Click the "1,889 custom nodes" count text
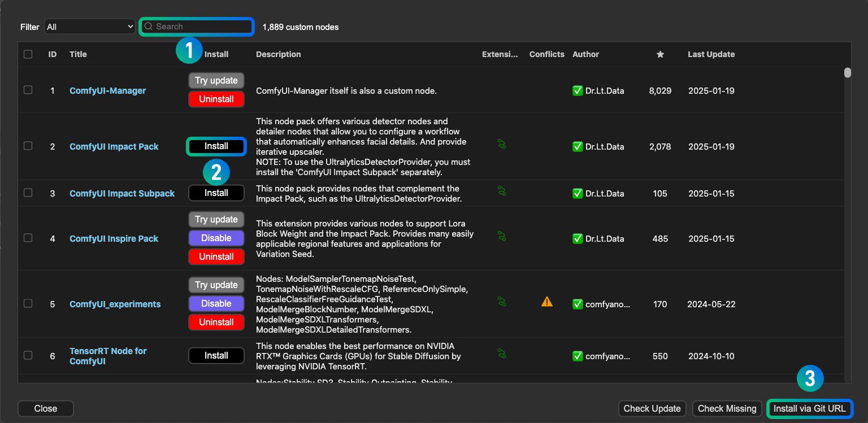Viewport: 868px width, 423px height. (301, 27)
